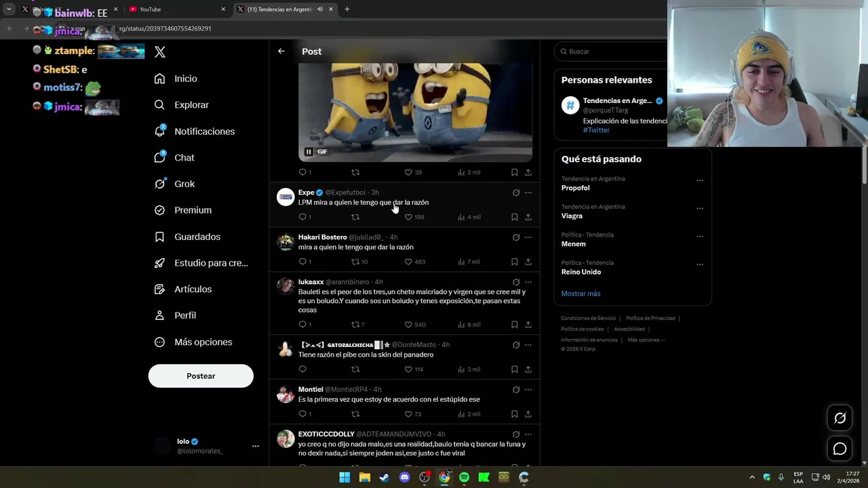Open Explorar in sidebar
Viewport: 868px width, 488px height.
pyautogui.click(x=181, y=105)
